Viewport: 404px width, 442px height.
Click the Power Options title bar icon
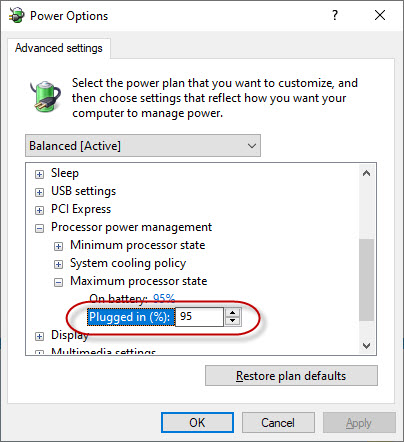point(17,15)
